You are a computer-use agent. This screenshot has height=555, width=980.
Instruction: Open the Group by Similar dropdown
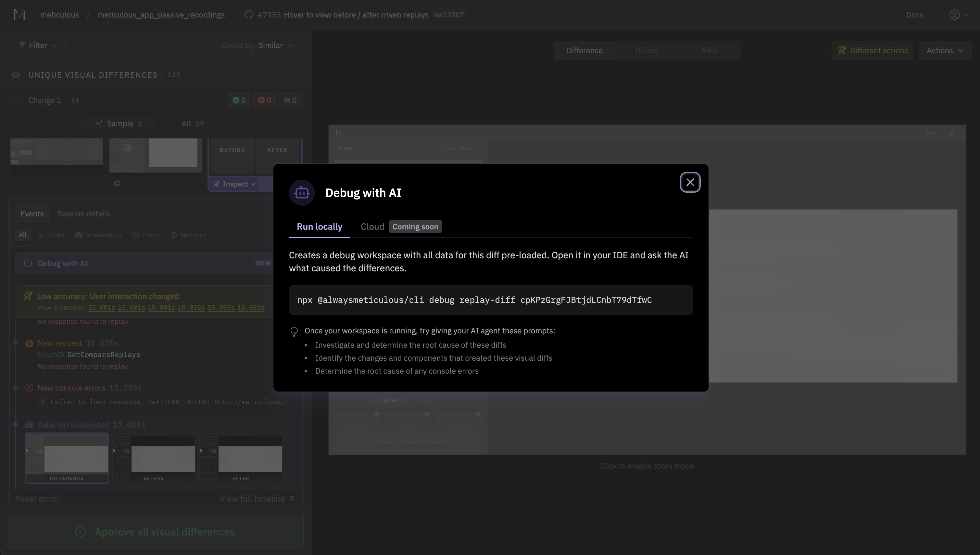[x=258, y=45]
